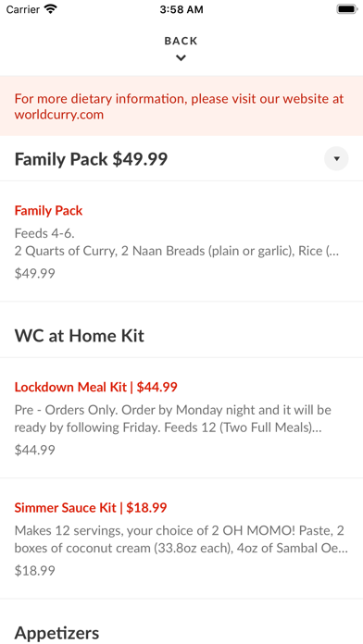Tap the BACK label at top
Screen dimensions: 363x644
(x=181, y=41)
